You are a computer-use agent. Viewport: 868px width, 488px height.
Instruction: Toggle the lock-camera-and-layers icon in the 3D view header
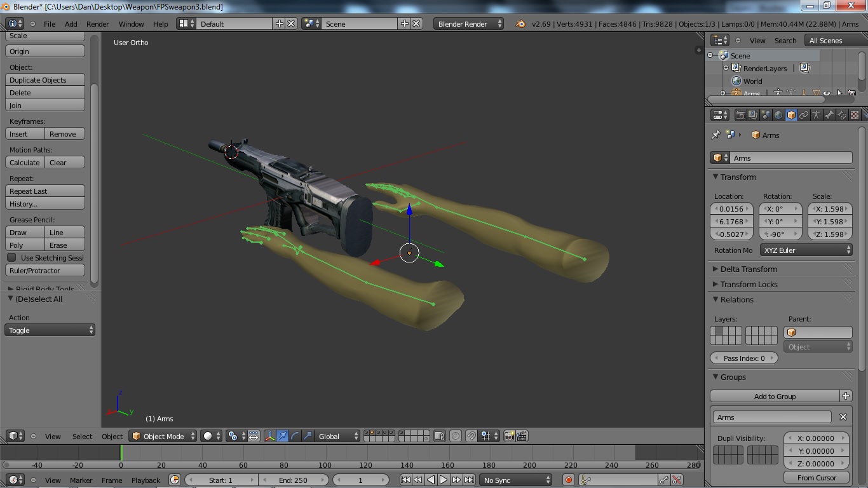[440, 436]
